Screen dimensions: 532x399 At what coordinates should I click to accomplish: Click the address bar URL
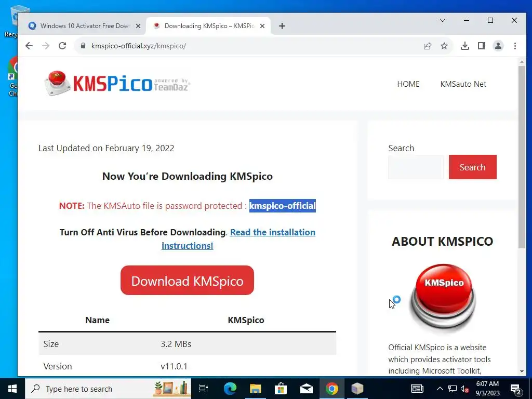coord(139,46)
